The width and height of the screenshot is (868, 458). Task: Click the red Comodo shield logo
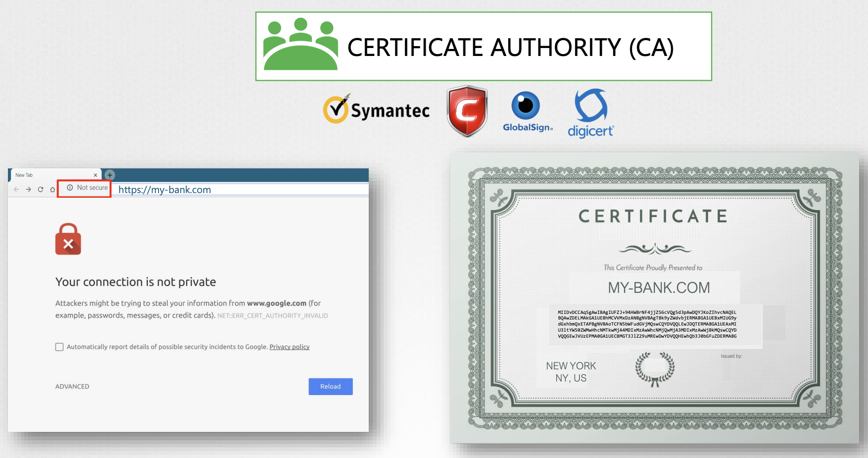467,111
